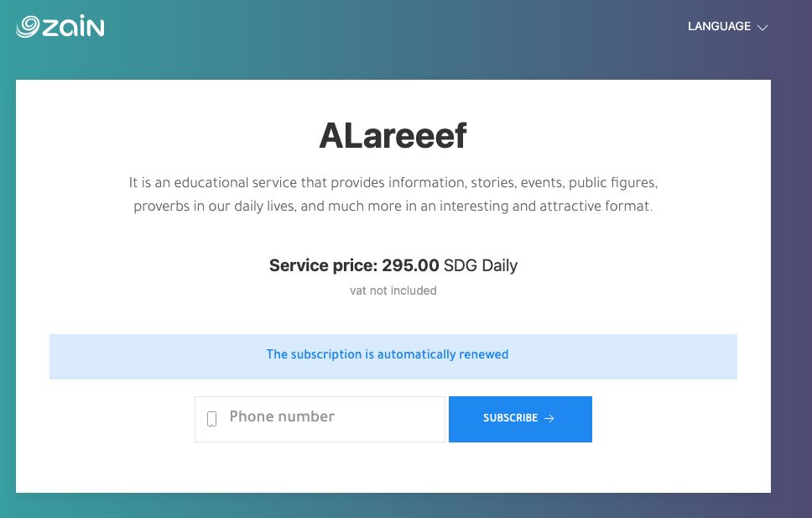This screenshot has width=812, height=518.
Task: Click the automatic renewal notice banner
Action: [393, 357]
